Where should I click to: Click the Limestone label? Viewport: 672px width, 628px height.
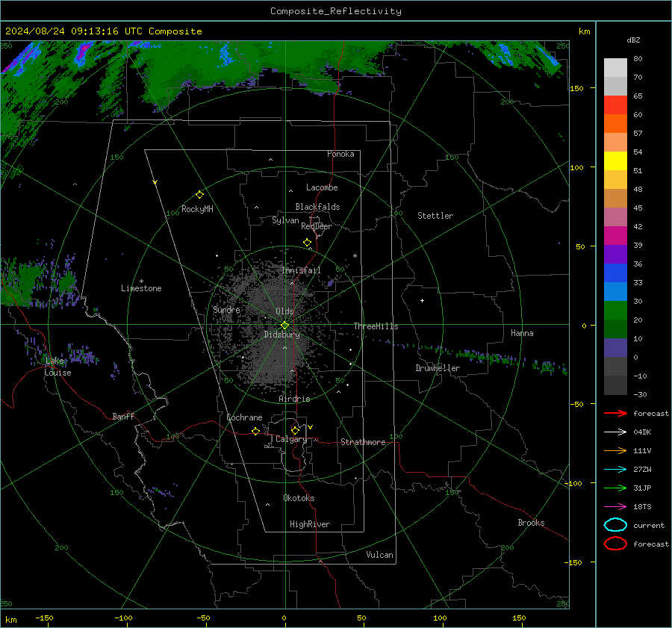(x=141, y=288)
